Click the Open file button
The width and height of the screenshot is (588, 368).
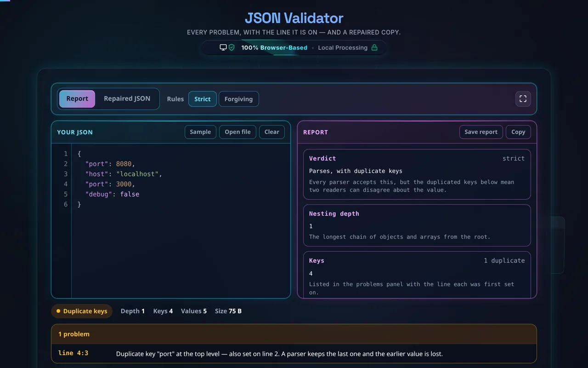237,132
